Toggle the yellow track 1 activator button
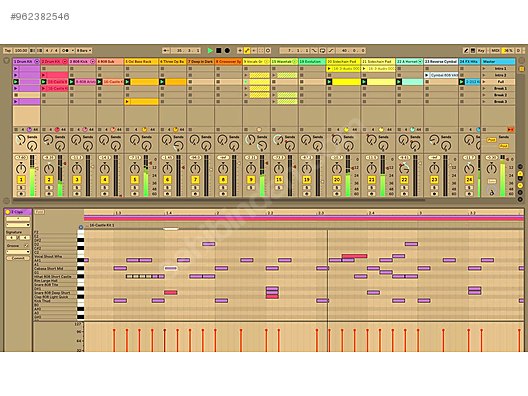528x396 pixels. (21, 180)
